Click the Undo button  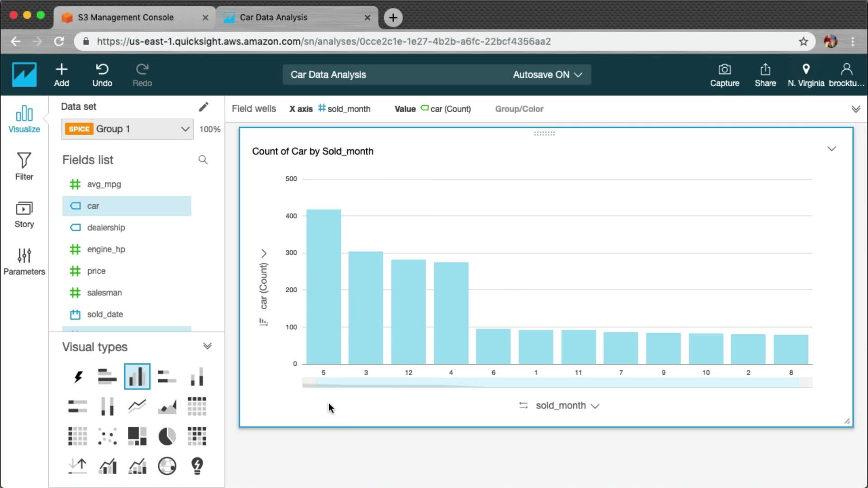point(102,75)
